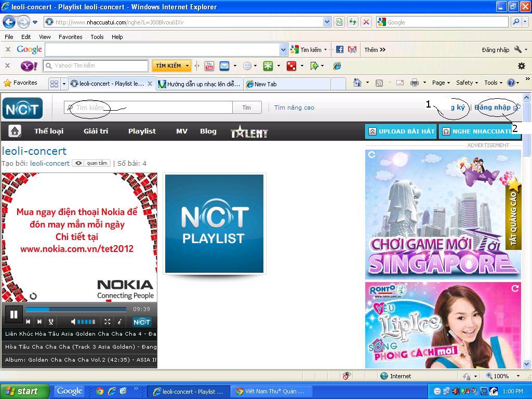
Task: Click Google toolbar Facebook icon
Action: (x=340, y=49)
